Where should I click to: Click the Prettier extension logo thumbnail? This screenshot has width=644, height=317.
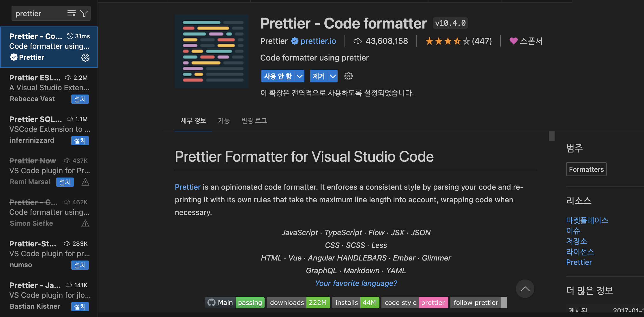pos(211,51)
